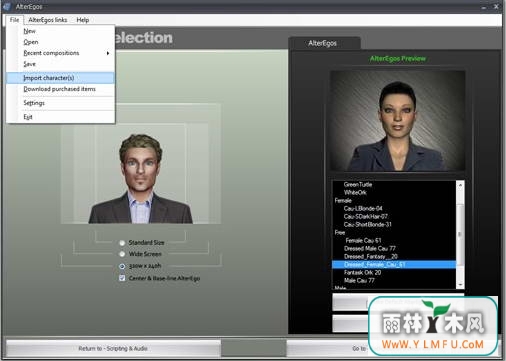Viewport: 506px width, 361px height.
Task: Click the male character preview image
Action: click(x=141, y=178)
